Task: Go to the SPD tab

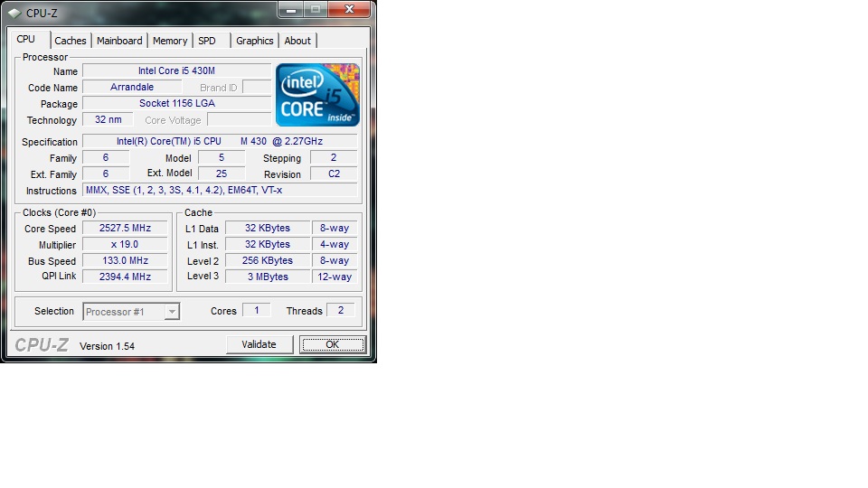Action: tap(207, 41)
